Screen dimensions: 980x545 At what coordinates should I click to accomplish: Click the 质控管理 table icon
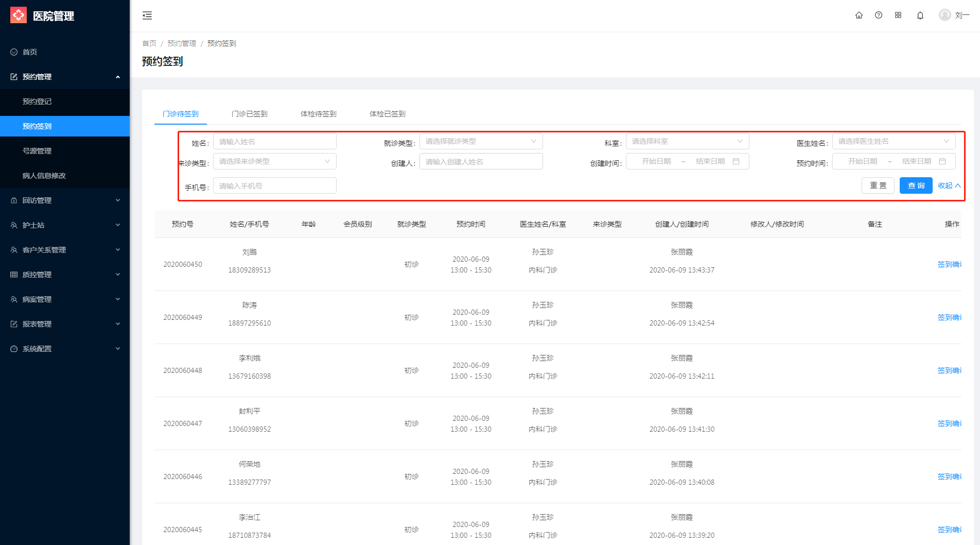pyautogui.click(x=14, y=275)
